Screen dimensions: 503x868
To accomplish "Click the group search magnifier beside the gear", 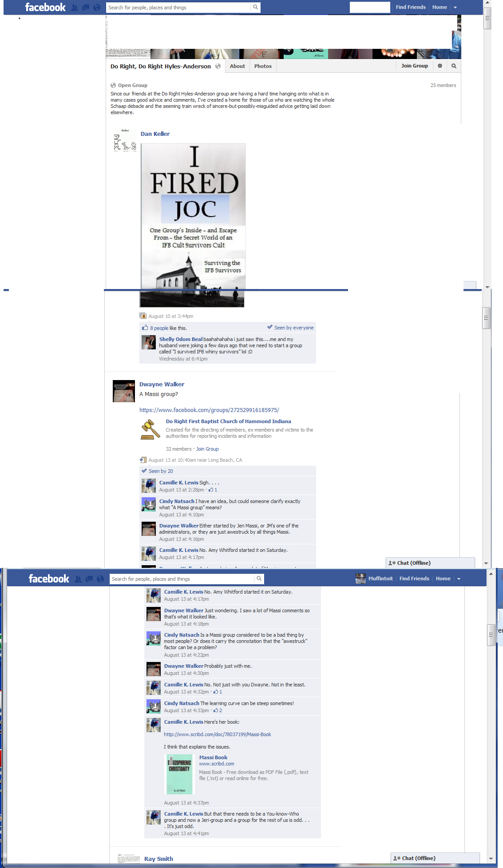I will (454, 66).
